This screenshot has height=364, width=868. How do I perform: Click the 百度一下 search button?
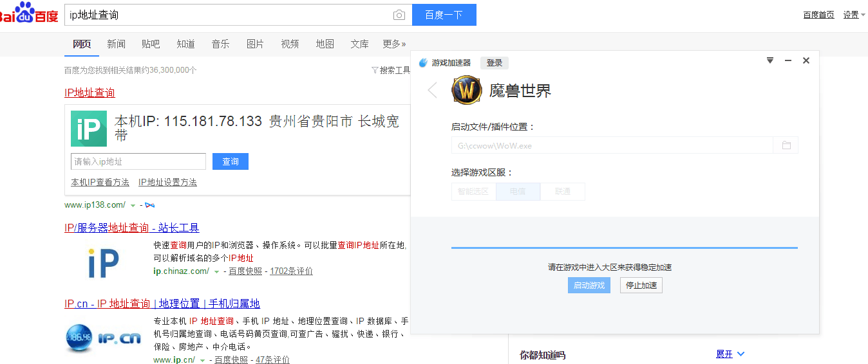pos(444,15)
